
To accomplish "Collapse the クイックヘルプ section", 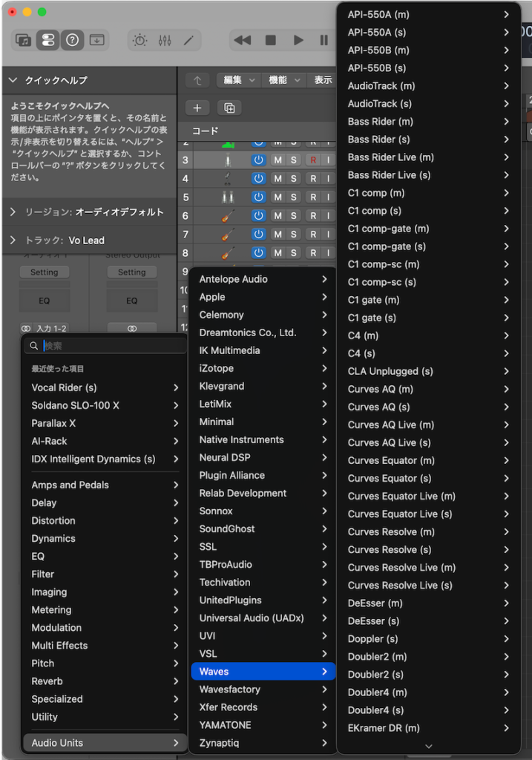I will 13,80.
